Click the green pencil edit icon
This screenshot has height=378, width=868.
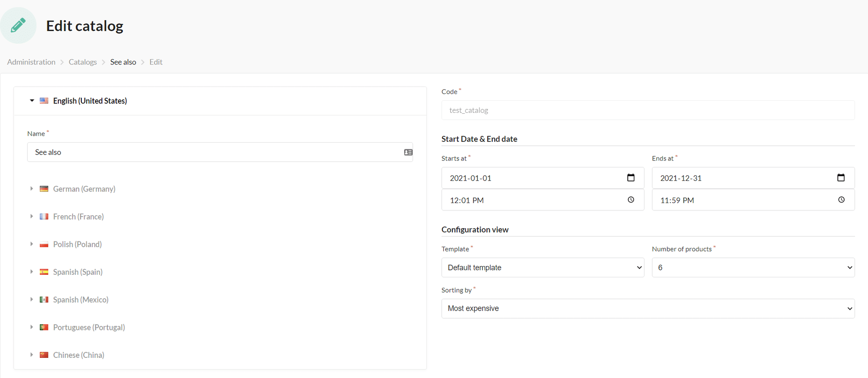(x=18, y=25)
